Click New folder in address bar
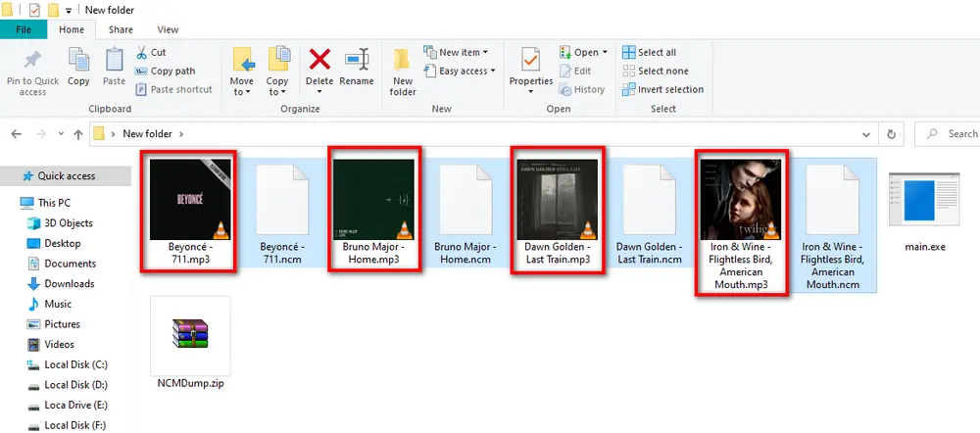This screenshot has width=980, height=433. tap(147, 133)
